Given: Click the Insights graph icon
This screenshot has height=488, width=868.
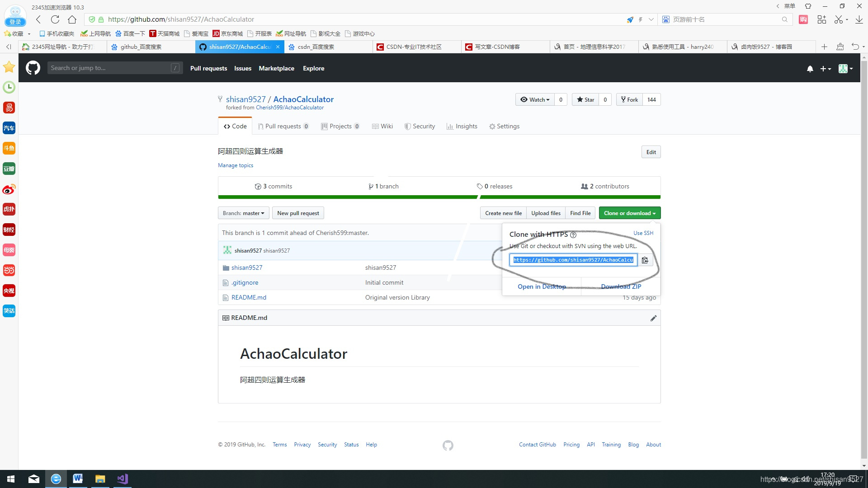Looking at the screenshot, I should coord(449,126).
